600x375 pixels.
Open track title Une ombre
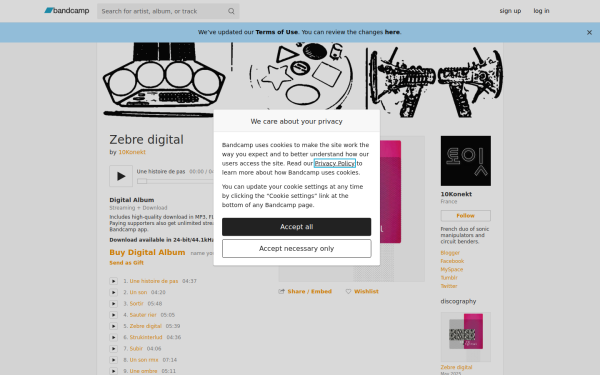pyautogui.click(x=143, y=371)
